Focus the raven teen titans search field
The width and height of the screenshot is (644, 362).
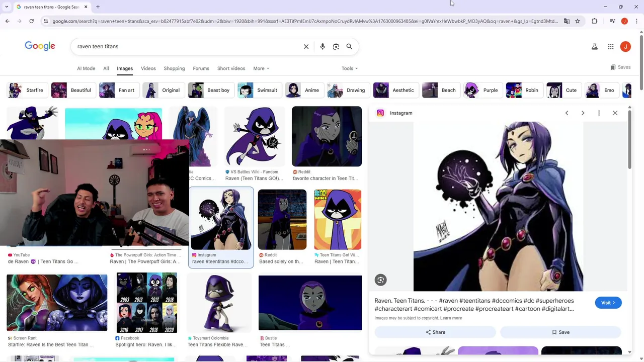tap(186, 46)
